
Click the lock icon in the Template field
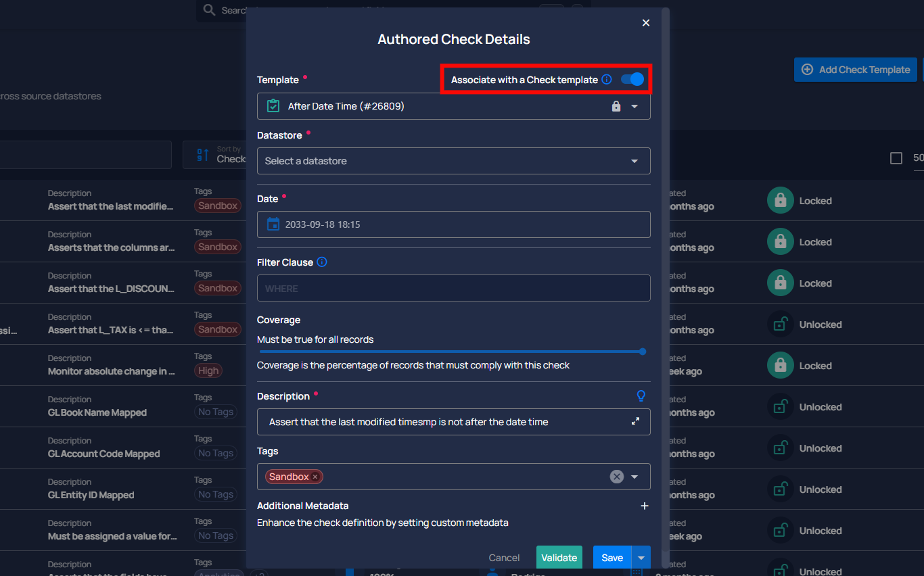tap(616, 106)
